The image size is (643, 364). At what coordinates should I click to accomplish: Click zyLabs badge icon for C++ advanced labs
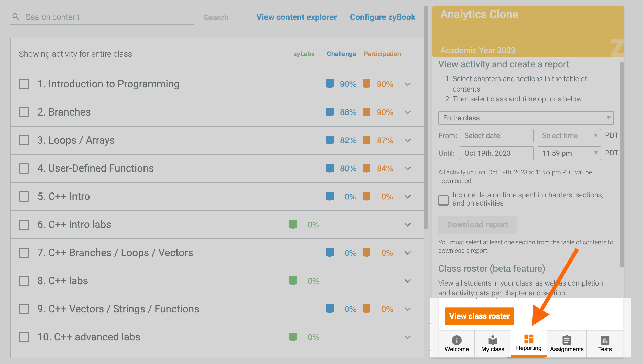tap(293, 337)
